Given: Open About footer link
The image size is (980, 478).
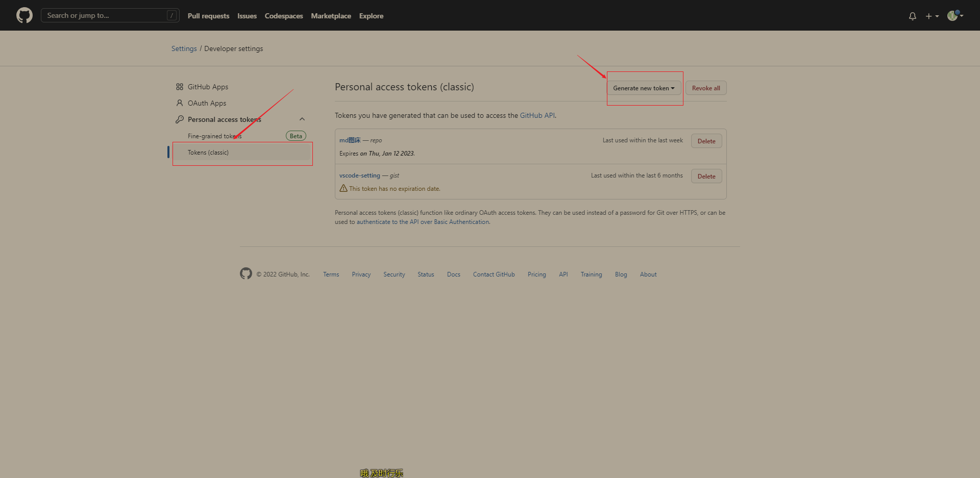Looking at the screenshot, I should tap(648, 274).
